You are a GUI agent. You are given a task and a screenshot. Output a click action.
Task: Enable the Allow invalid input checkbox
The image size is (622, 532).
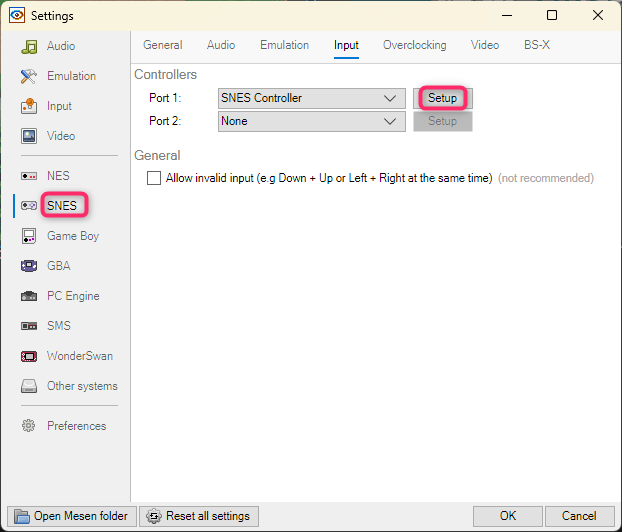coord(154,178)
